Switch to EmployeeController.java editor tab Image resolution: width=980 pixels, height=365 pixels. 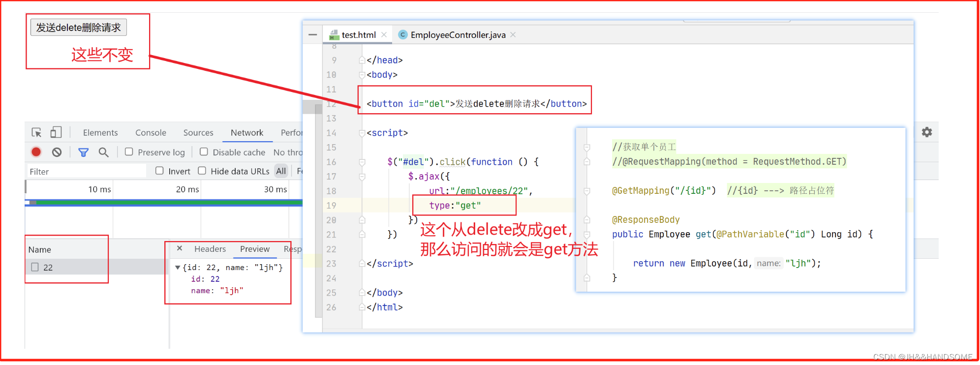tap(458, 35)
